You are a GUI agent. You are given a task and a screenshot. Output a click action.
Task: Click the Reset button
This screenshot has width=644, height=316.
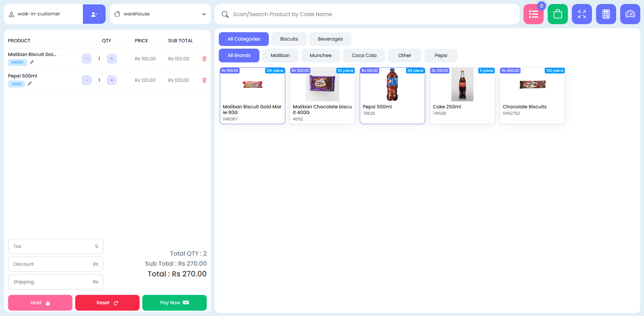107,303
